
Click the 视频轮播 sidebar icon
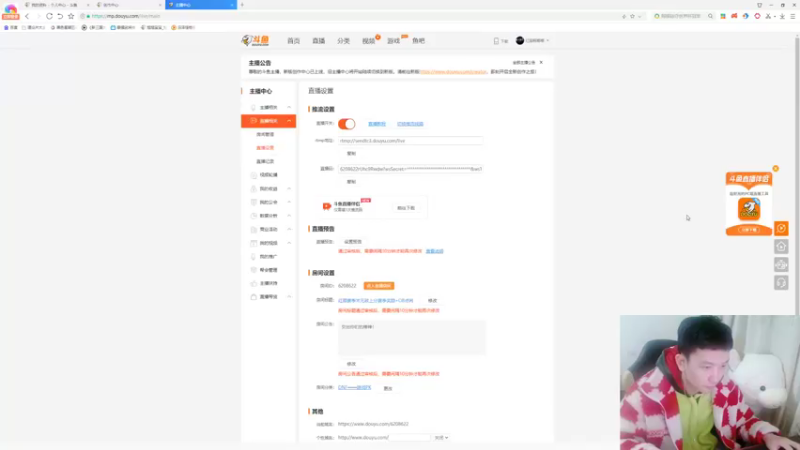(254, 175)
